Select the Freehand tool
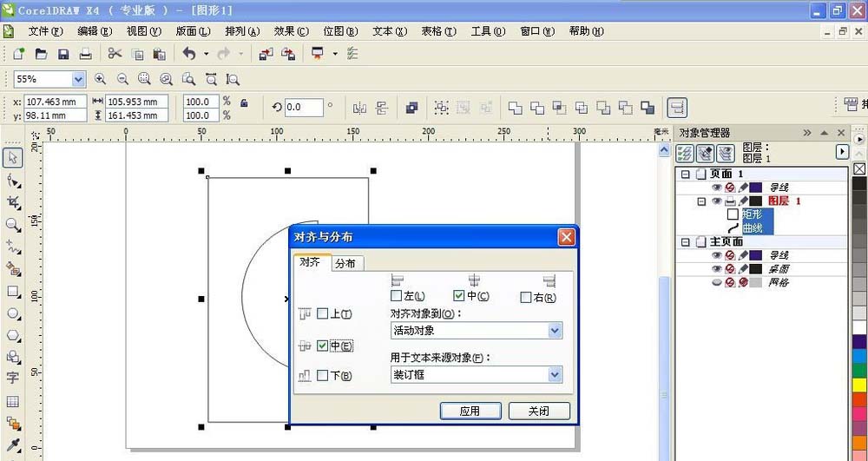The image size is (868, 461). pos(13,247)
